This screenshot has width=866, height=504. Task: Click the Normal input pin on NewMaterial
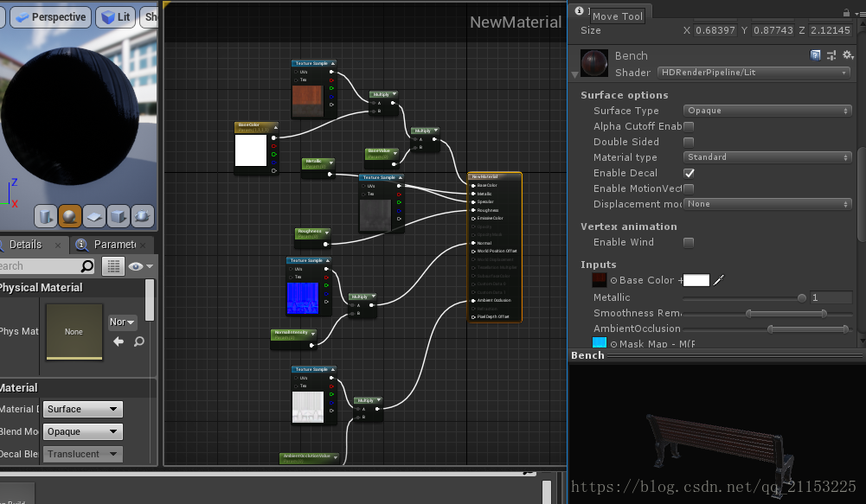pos(473,243)
